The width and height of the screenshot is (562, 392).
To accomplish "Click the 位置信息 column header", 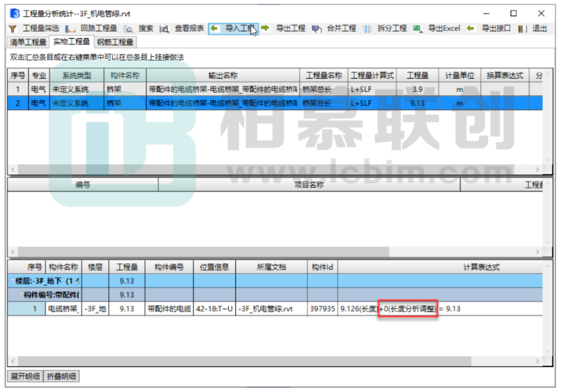I will coord(214,267).
